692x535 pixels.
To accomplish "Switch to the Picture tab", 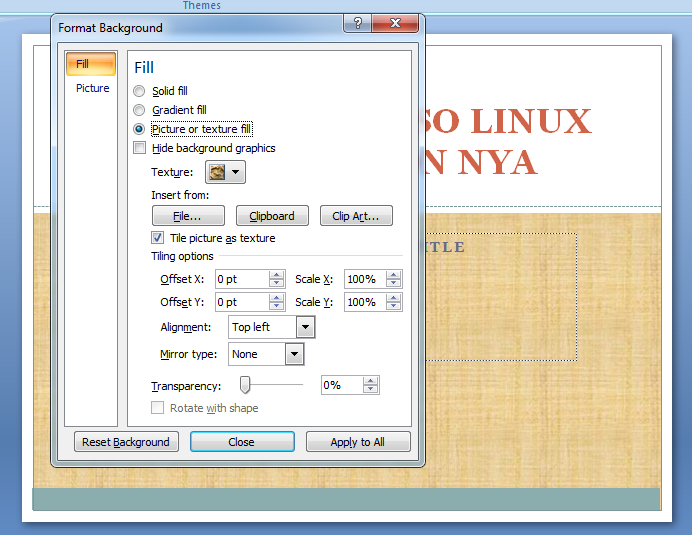I will (92, 88).
